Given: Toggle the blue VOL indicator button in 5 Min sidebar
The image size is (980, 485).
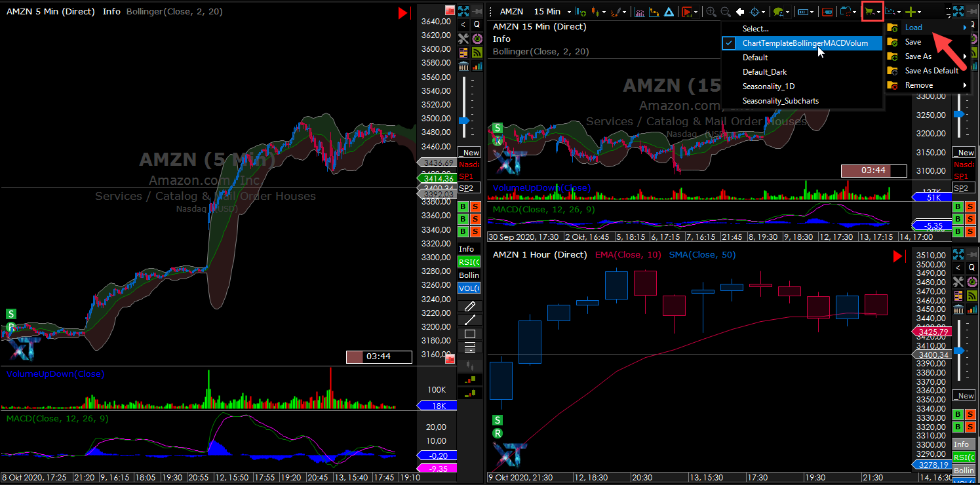Looking at the screenshot, I should (x=469, y=288).
